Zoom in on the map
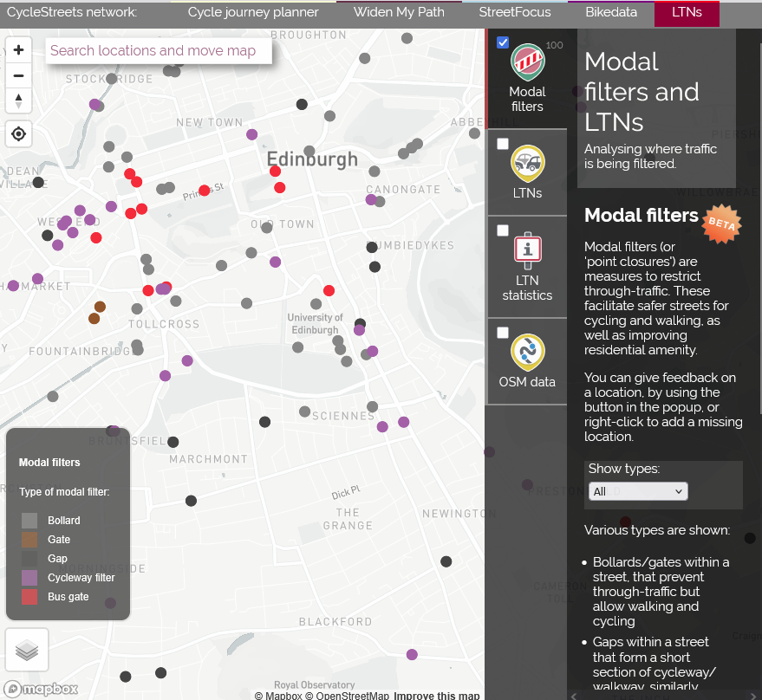 click(x=18, y=50)
